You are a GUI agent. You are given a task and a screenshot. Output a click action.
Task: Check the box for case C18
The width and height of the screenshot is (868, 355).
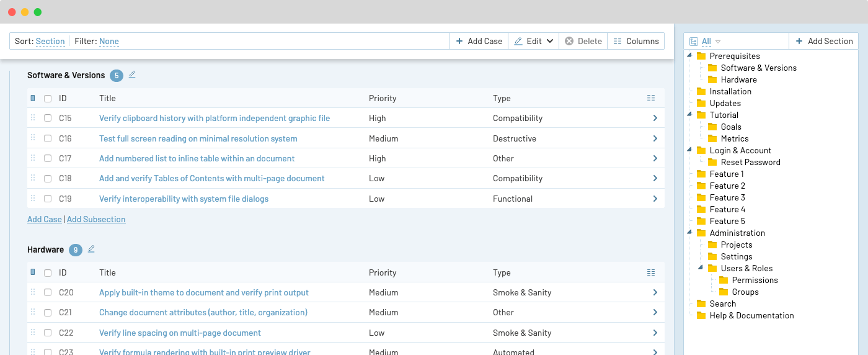click(48, 178)
